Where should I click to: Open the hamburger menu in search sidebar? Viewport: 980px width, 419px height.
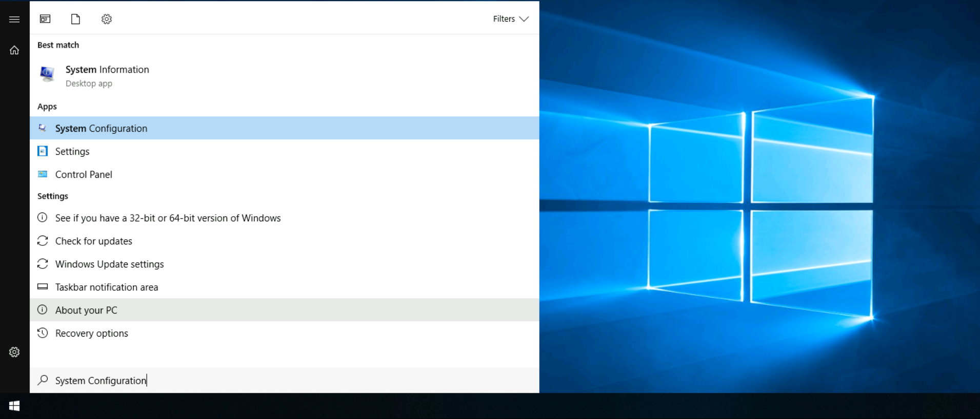pyautogui.click(x=14, y=19)
